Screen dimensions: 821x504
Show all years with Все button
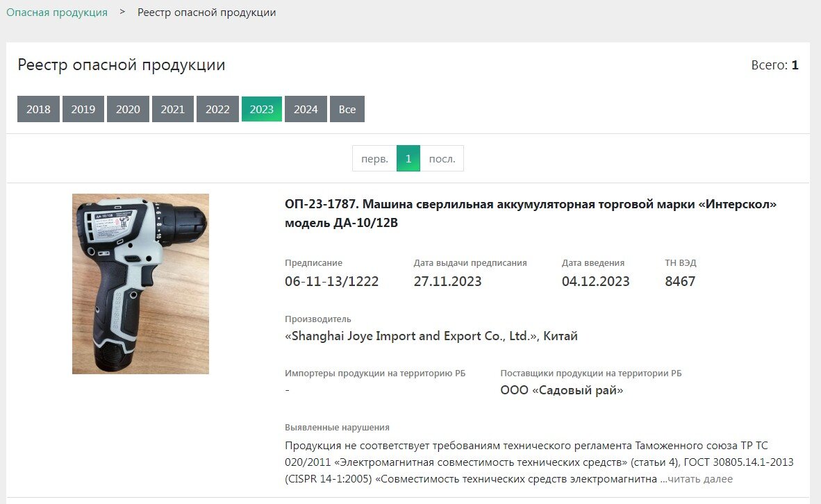click(347, 109)
